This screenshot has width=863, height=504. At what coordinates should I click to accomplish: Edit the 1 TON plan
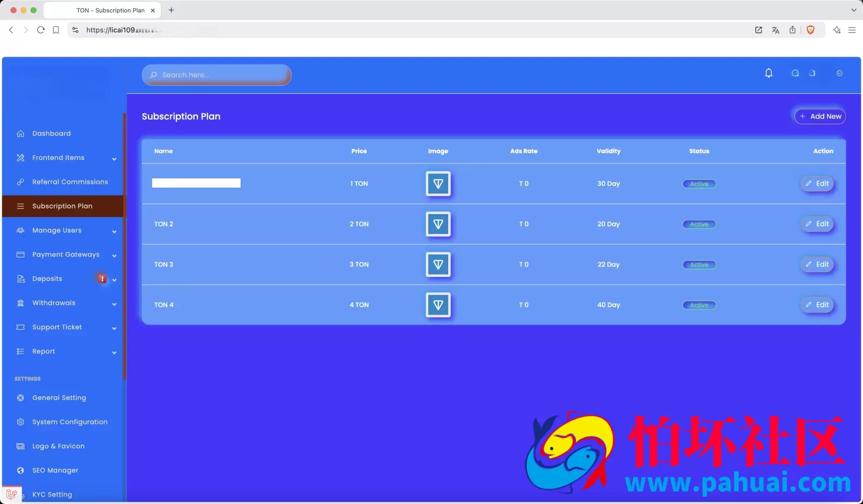coord(817,184)
